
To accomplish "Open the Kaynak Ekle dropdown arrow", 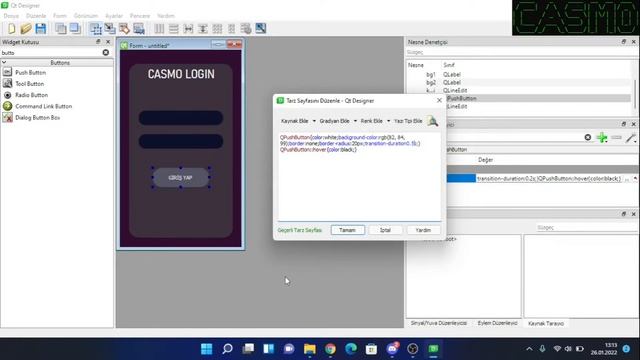I will [314, 121].
